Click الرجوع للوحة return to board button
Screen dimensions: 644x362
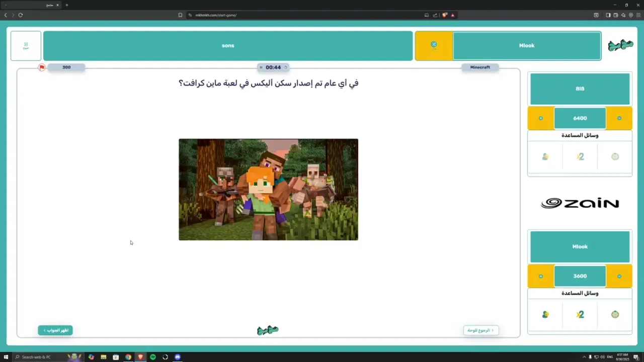(481, 330)
